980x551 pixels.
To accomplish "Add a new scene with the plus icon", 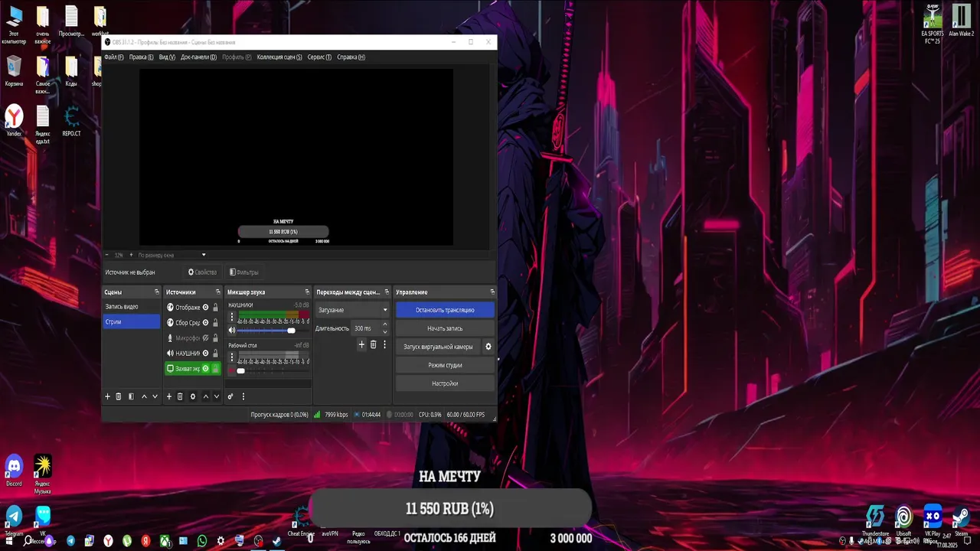I will 107,396.
